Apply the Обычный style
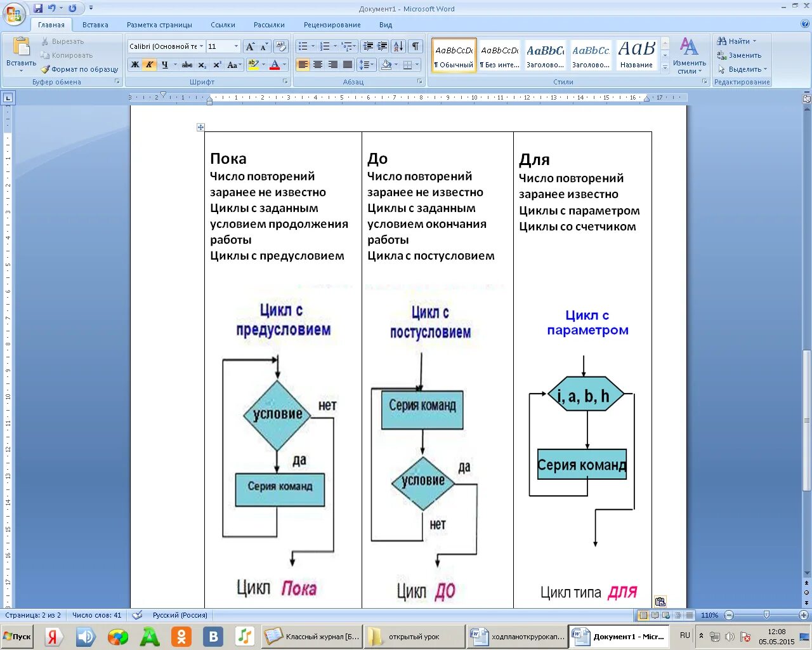 tap(454, 55)
